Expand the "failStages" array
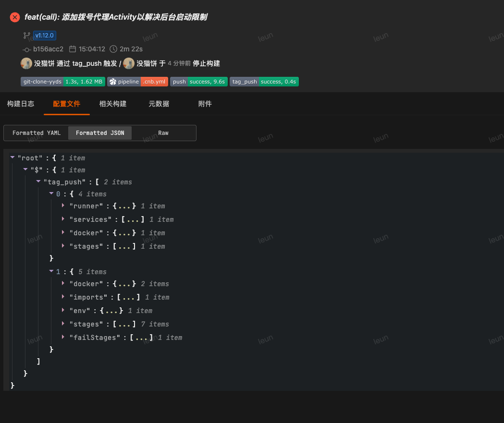The height and width of the screenshot is (423, 504). [x=63, y=337]
